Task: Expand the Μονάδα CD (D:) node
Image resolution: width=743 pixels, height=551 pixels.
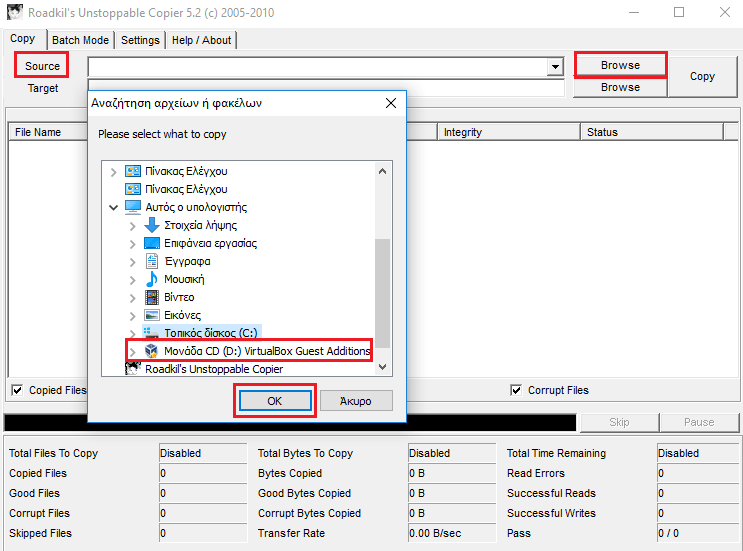Action: tap(133, 352)
